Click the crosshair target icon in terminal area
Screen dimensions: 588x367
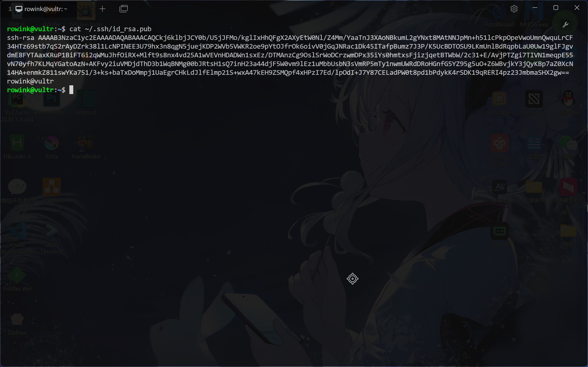pyautogui.click(x=352, y=279)
